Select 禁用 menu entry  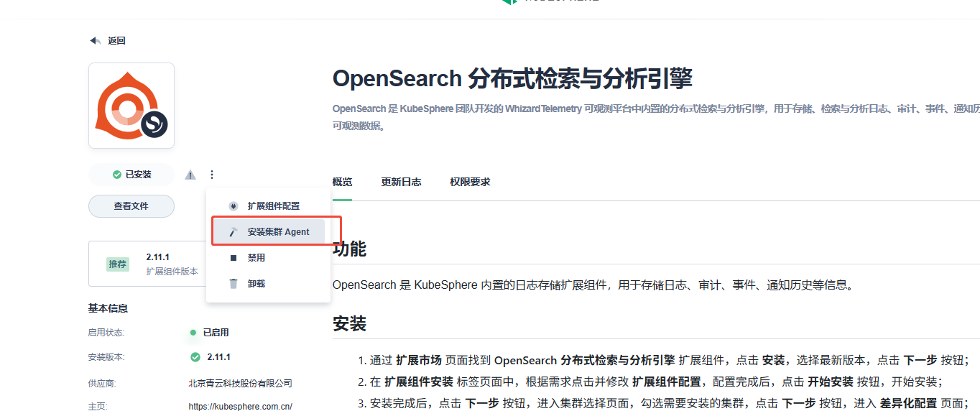click(268, 257)
